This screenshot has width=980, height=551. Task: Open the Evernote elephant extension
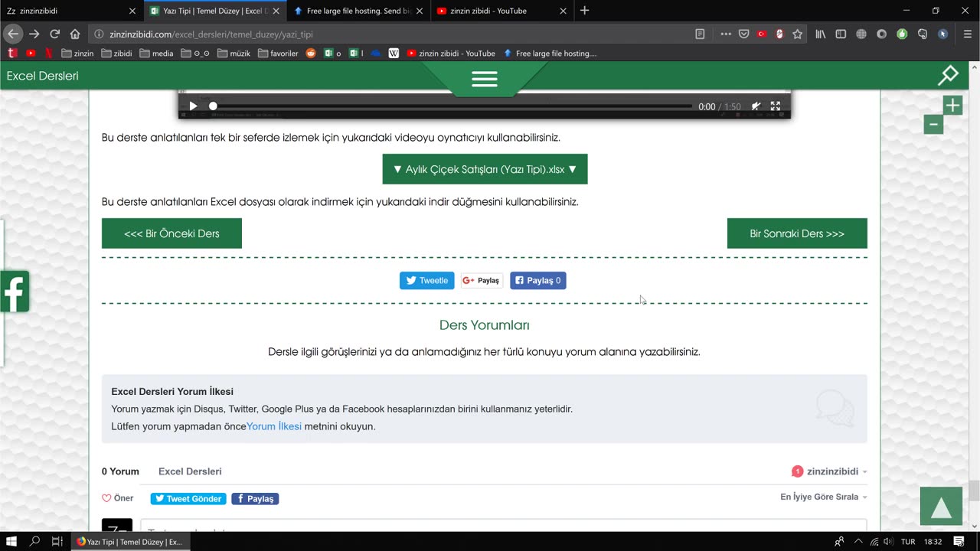(923, 34)
